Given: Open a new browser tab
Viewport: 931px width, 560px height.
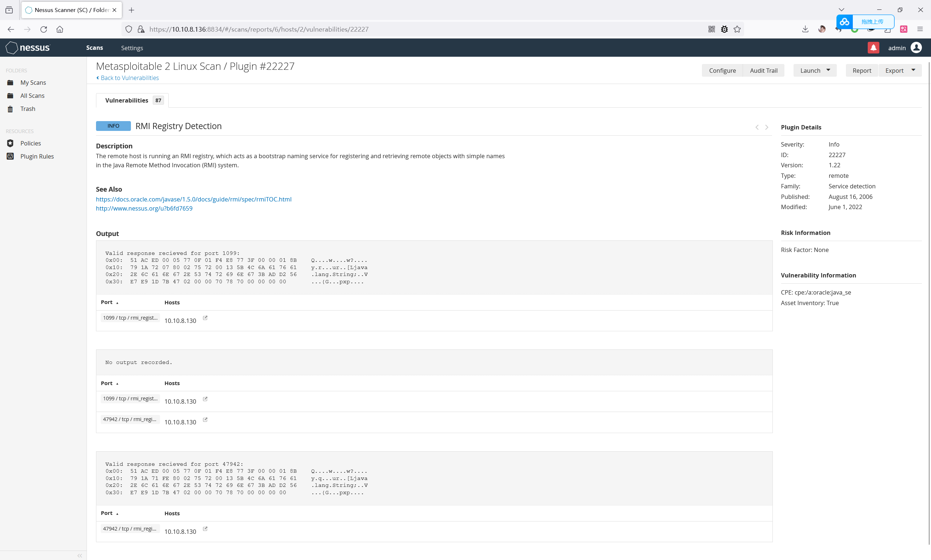Looking at the screenshot, I should (x=131, y=10).
